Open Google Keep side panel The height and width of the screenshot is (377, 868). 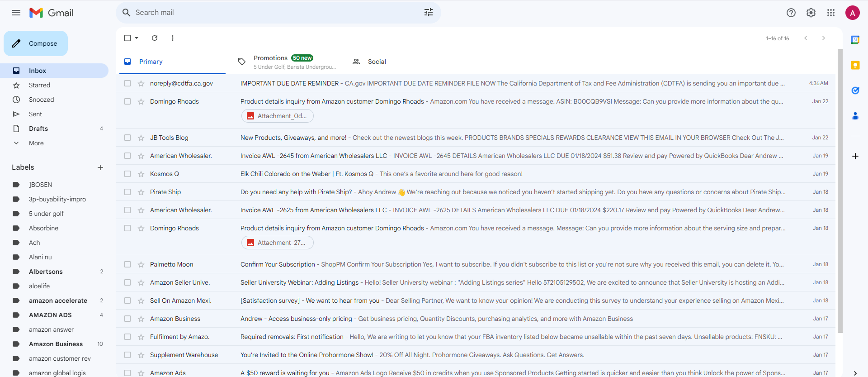[x=855, y=65]
